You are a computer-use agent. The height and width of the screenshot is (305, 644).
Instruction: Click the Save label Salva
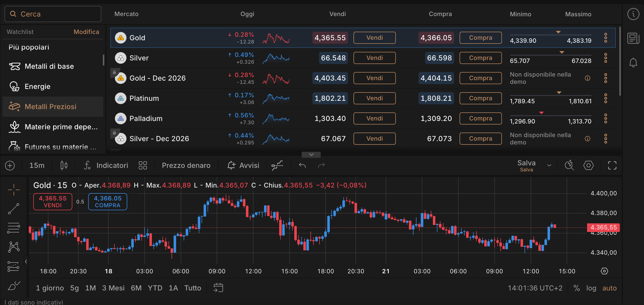[x=526, y=166]
